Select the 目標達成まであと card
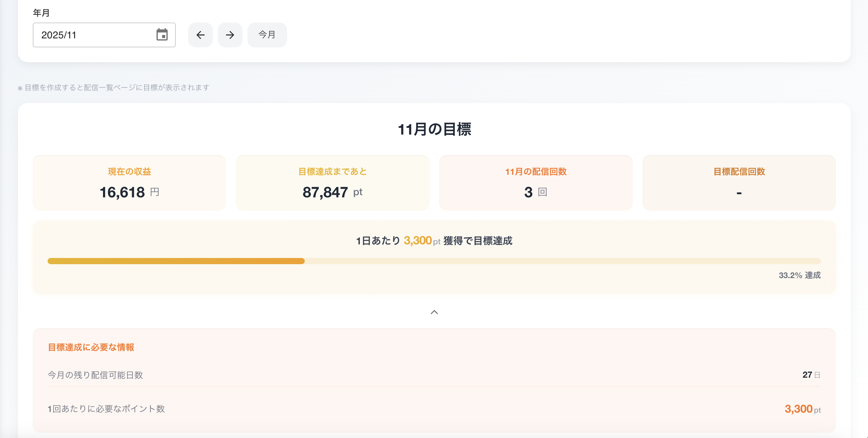The image size is (868, 438). coord(332,182)
